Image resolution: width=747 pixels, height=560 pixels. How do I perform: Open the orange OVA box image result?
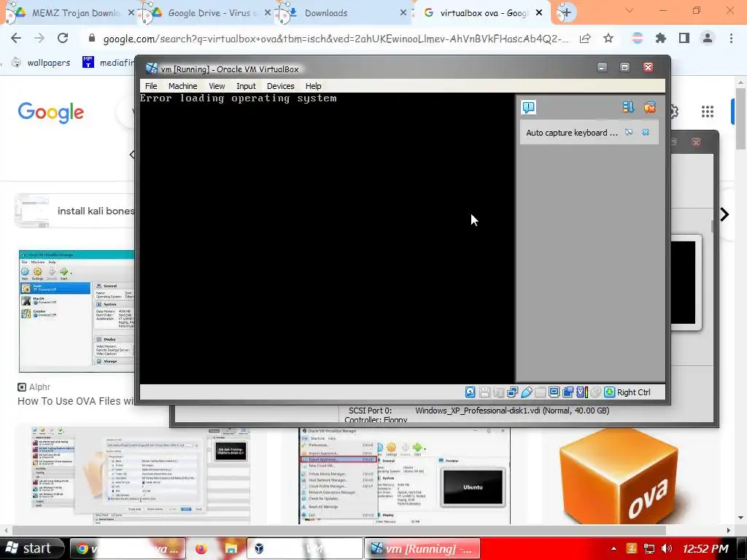click(622, 476)
